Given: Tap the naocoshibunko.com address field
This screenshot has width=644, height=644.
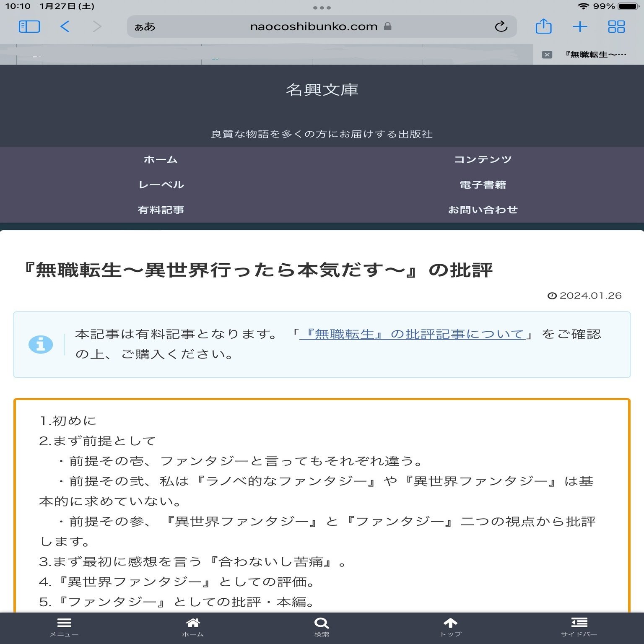Looking at the screenshot, I should [322, 27].
